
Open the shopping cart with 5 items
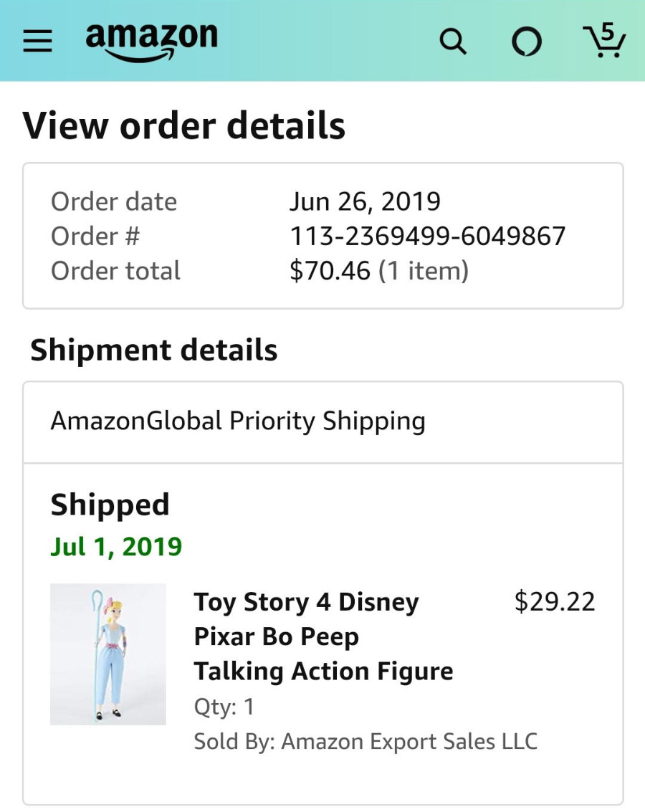[x=604, y=42]
